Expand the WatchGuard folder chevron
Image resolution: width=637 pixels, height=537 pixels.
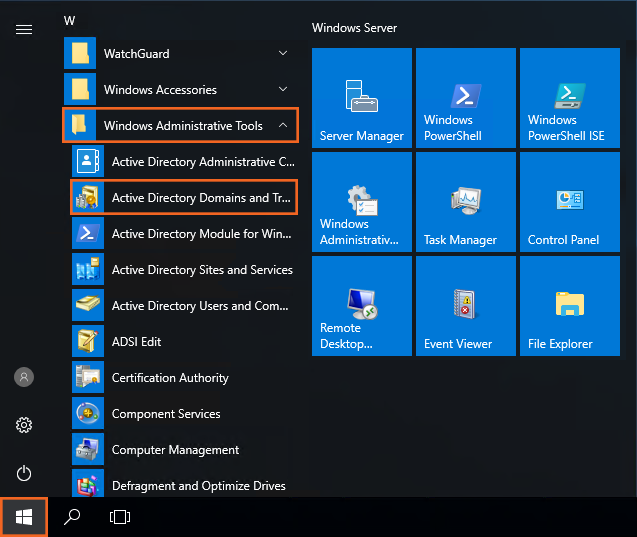pos(283,54)
